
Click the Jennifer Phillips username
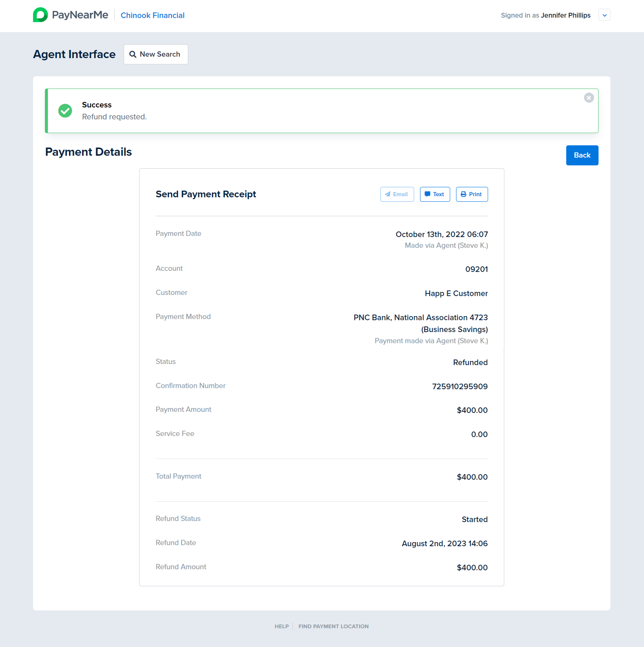point(565,15)
